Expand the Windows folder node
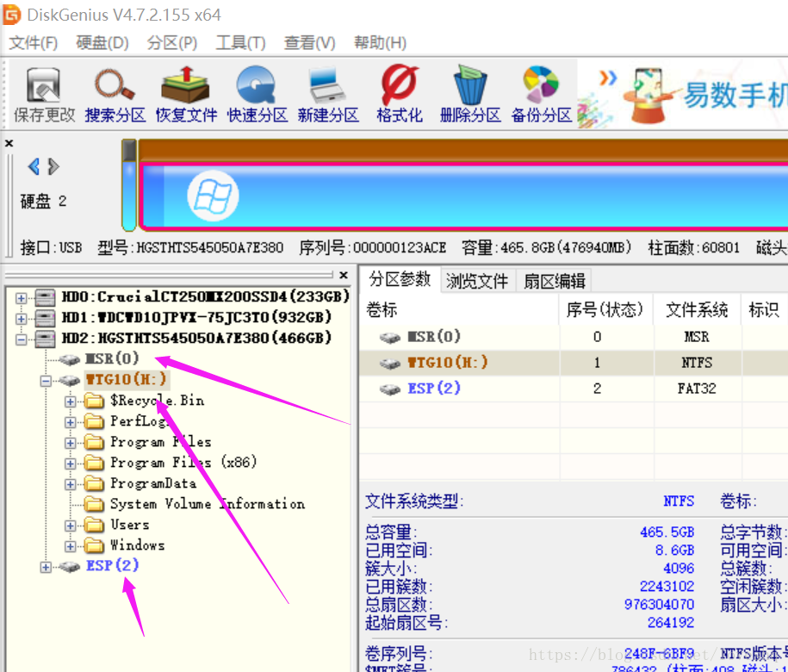The height and width of the screenshot is (672, 788). point(71,546)
